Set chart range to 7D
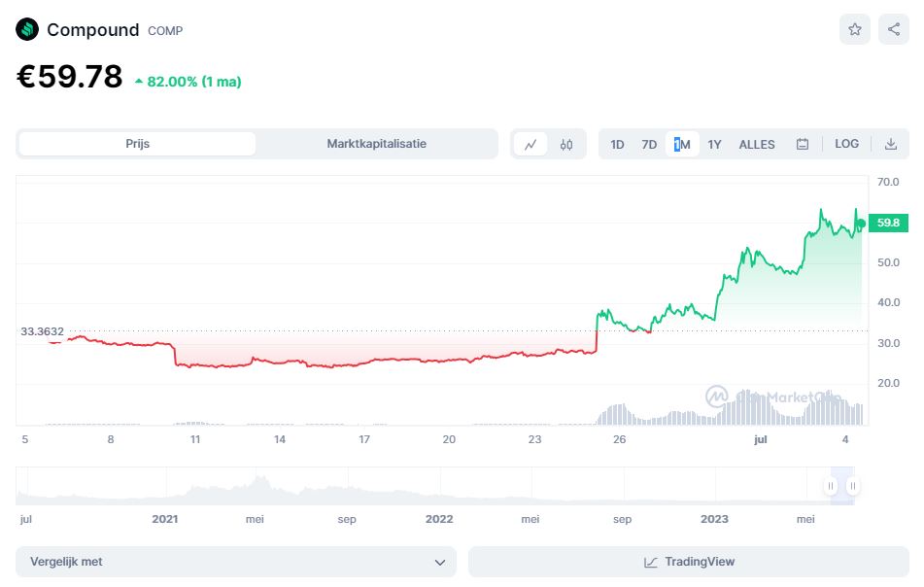924x587 pixels. tap(649, 145)
